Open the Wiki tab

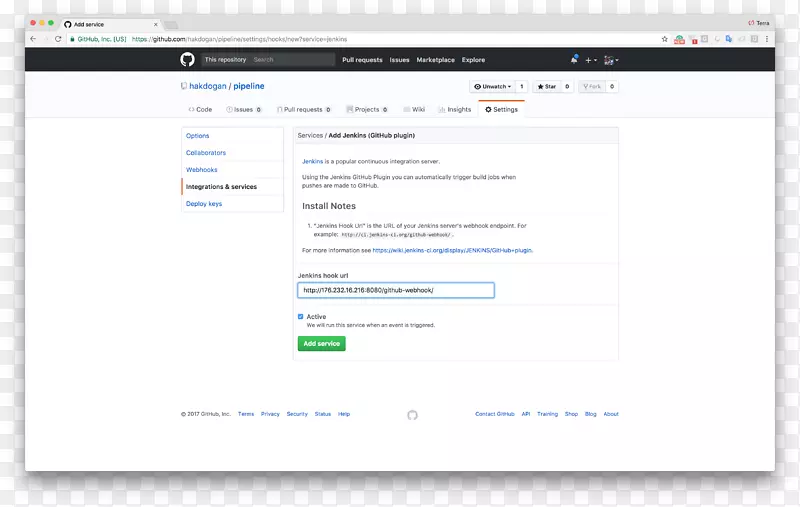pos(414,110)
